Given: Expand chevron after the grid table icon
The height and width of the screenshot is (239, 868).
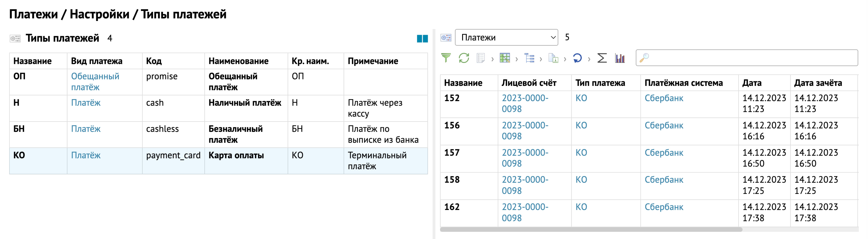Looking at the screenshot, I should 517,59.
